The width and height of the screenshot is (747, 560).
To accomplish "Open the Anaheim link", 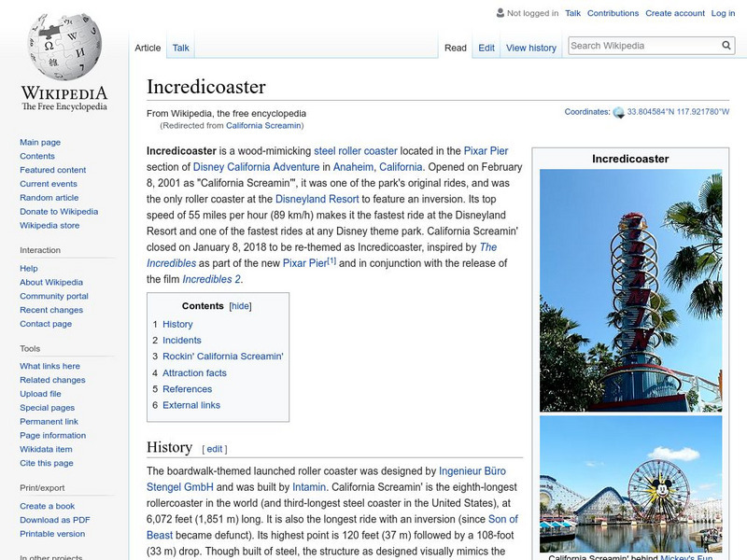I will (353, 167).
